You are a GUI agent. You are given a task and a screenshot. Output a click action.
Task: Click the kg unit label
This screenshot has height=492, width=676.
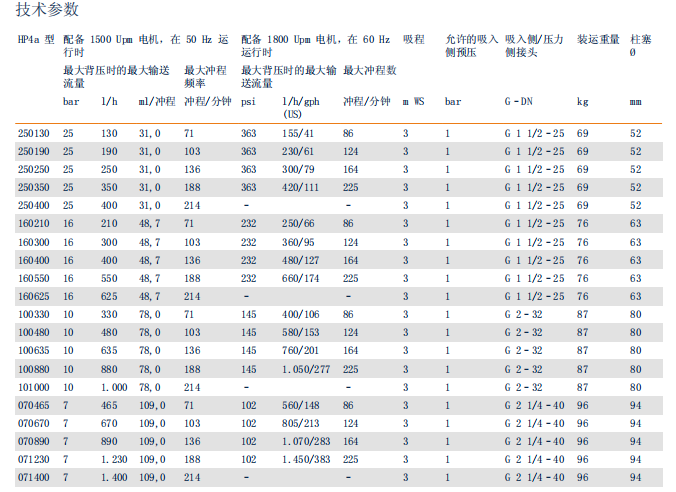pyautogui.click(x=582, y=102)
